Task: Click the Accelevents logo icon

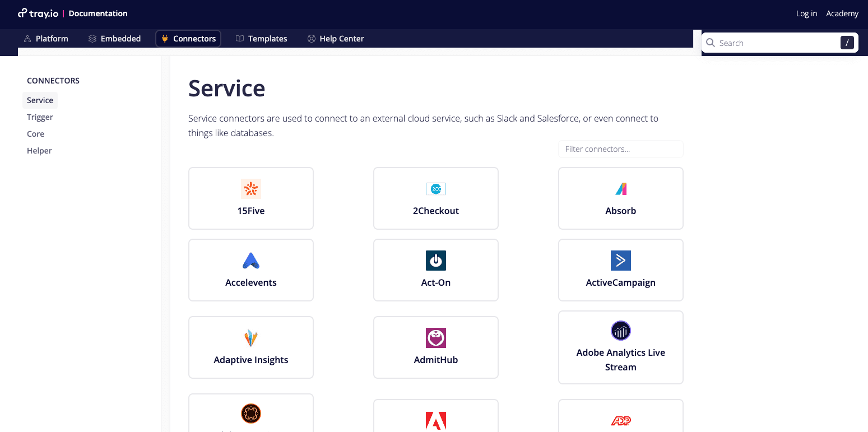Action: click(x=251, y=261)
